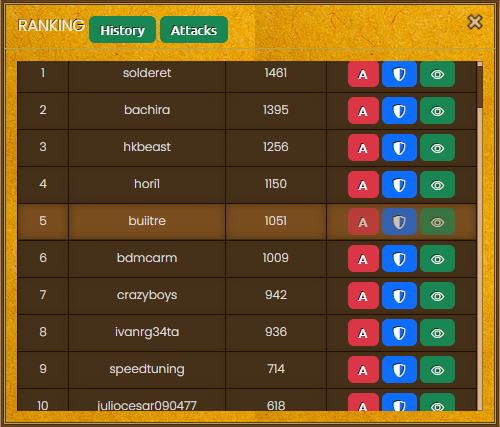The height and width of the screenshot is (427, 500).
Task: View solderet using the green eye icon
Action: coord(437,74)
